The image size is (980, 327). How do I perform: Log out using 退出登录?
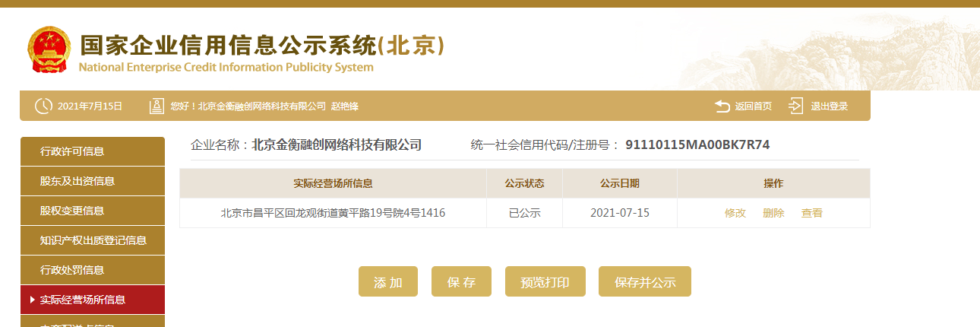tap(829, 106)
